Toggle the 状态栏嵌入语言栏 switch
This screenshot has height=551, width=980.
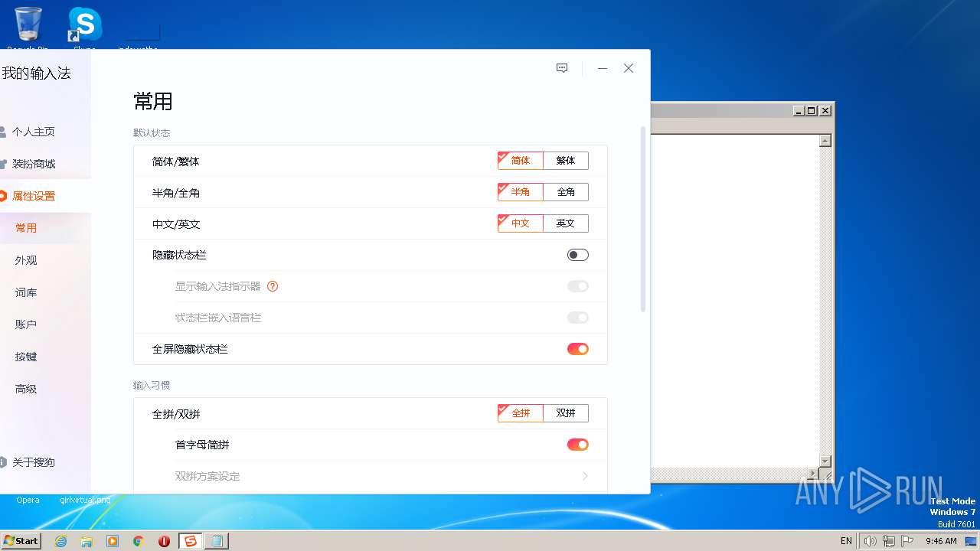click(578, 318)
